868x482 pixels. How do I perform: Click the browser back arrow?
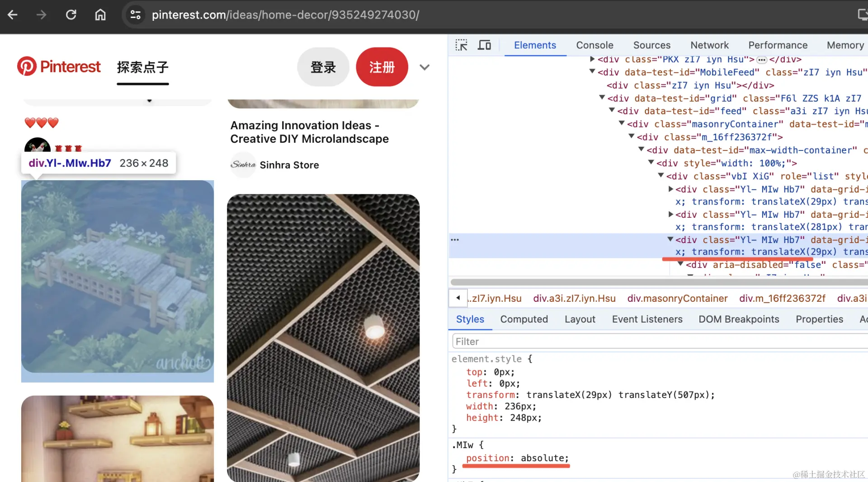pos(13,15)
